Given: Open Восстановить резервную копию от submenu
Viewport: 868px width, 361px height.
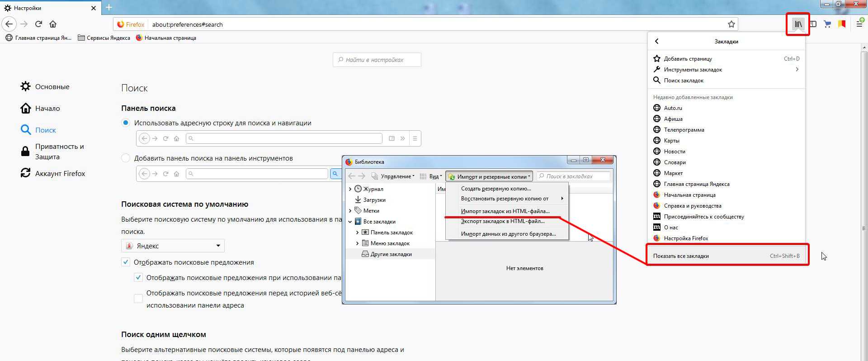Looking at the screenshot, I should pos(507,199).
